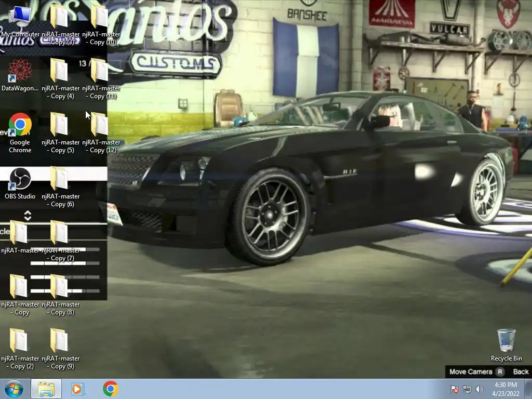Screen dimensions: 532x399
Task: Select the njRAT-master - Copy (7) folder
Action: point(60,241)
